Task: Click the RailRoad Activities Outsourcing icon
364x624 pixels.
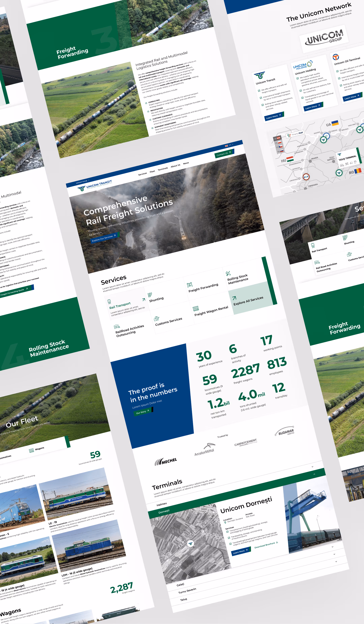Action: click(117, 327)
